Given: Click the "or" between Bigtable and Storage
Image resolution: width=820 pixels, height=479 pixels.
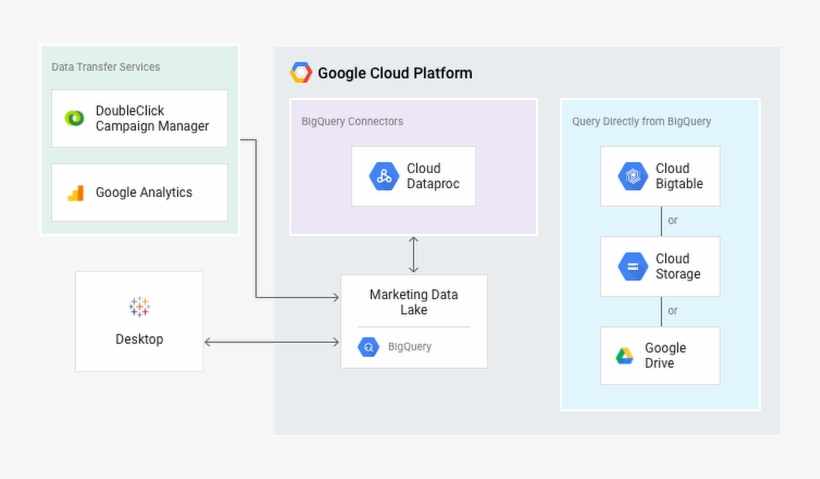Looking at the screenshot, I should click(673, 221).
